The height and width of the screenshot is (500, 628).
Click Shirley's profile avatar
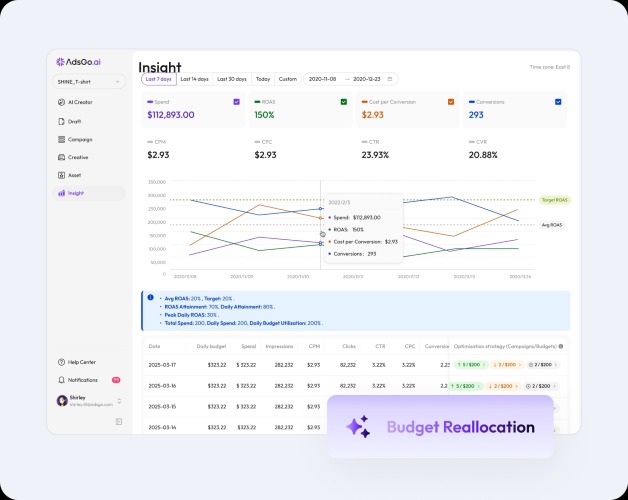click(62, 401)
